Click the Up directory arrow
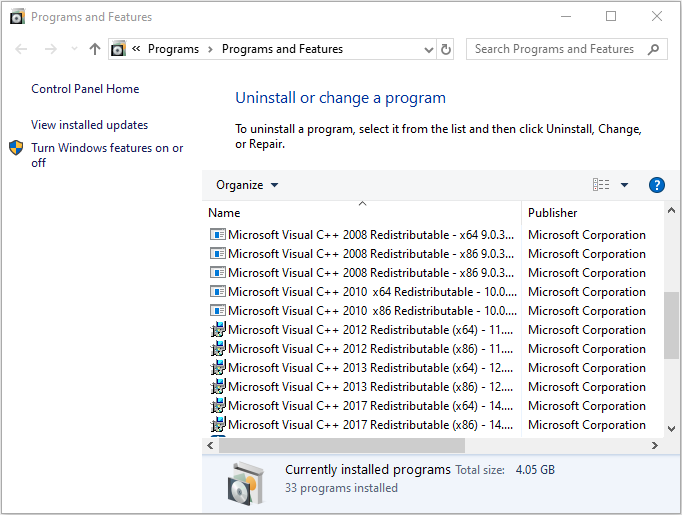The height and width of the screenshot is (515, 682). coord(95,49)
